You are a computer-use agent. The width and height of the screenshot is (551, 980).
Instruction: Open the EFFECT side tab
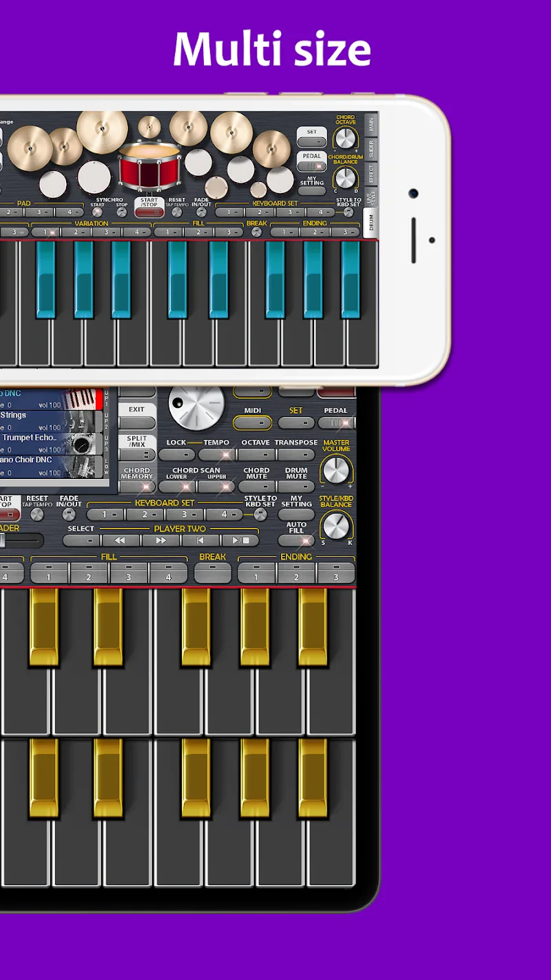tap(371, 173)
